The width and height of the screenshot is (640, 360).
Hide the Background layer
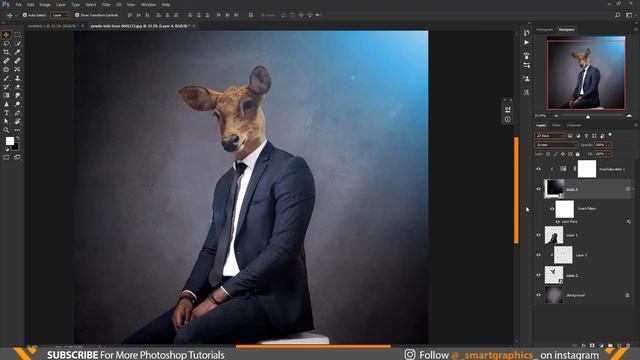[538, 295]
